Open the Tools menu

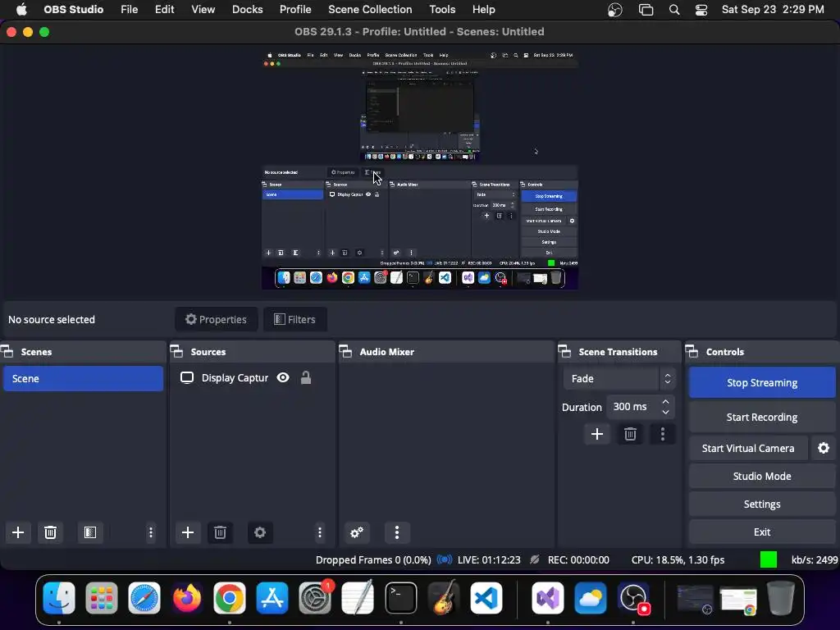pos(442,10)
